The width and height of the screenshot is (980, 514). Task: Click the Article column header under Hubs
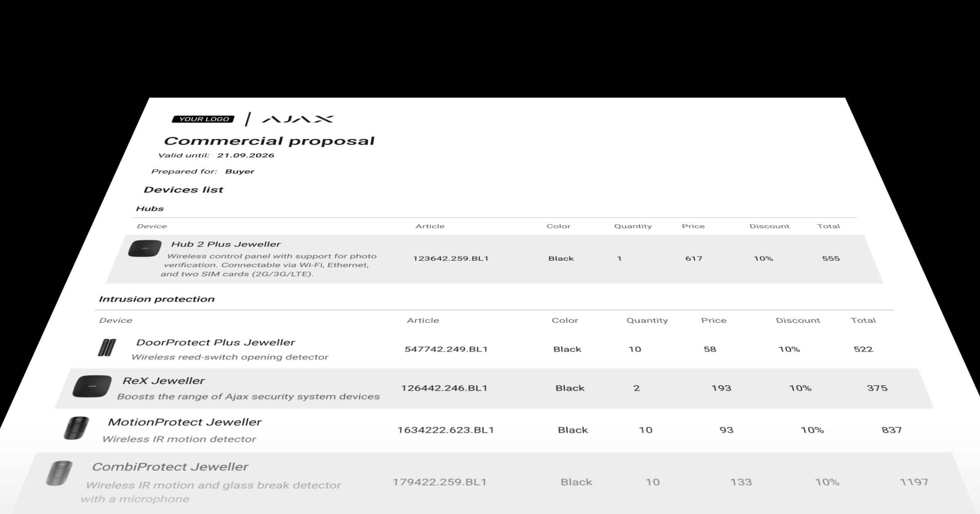[x=430, y=226]
